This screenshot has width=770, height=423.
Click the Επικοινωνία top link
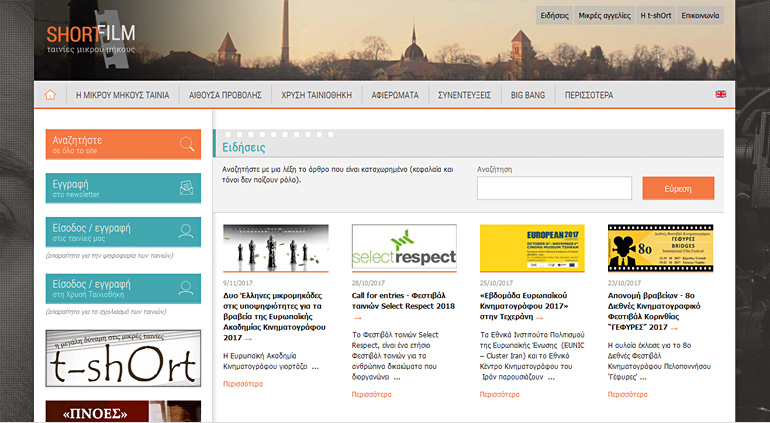(x=706, y=16)
